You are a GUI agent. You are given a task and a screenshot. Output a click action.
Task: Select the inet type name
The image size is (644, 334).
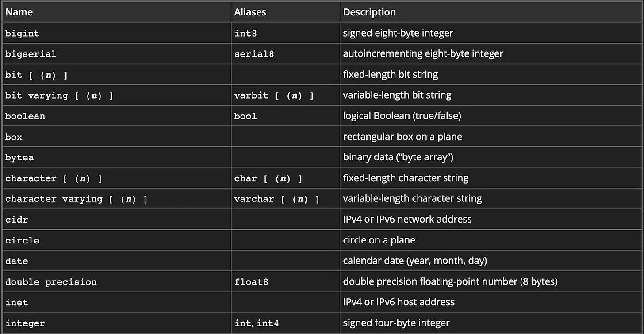click(x=16, y=302)
